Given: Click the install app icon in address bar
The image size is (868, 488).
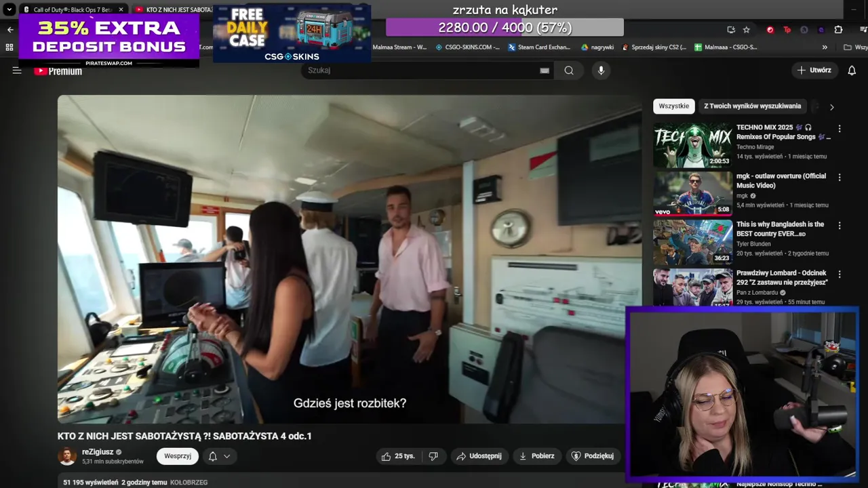Looking at the screenshot, I should [730, 30].
